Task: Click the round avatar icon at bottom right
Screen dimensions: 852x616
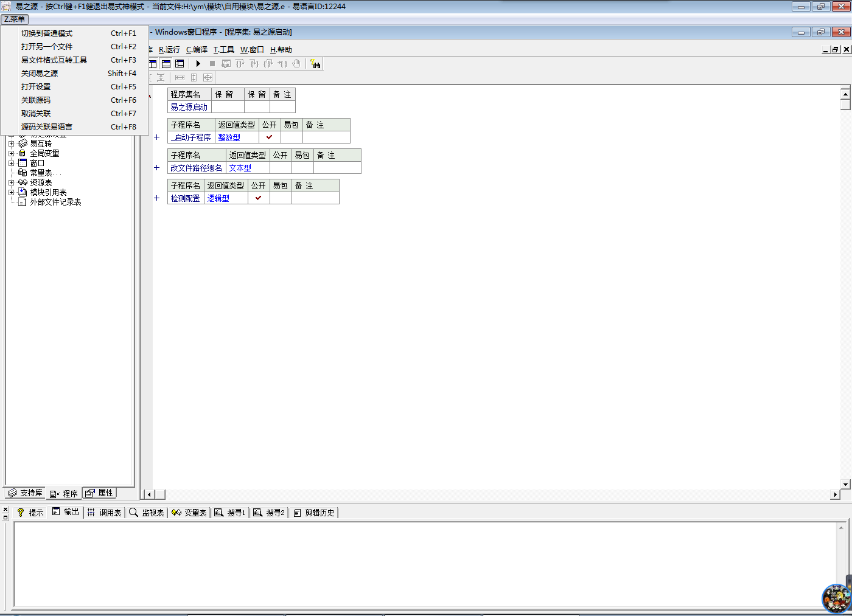Action: point(837,598)
